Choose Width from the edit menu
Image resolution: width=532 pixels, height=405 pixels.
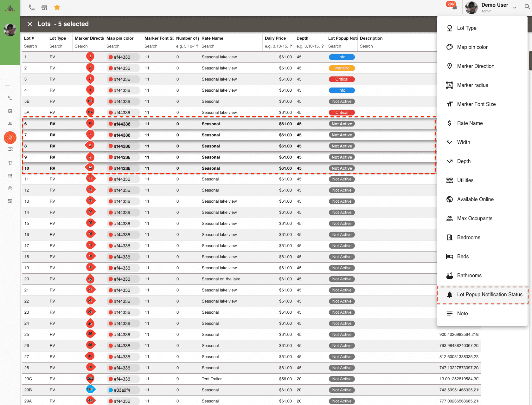(x=482, y=142)
